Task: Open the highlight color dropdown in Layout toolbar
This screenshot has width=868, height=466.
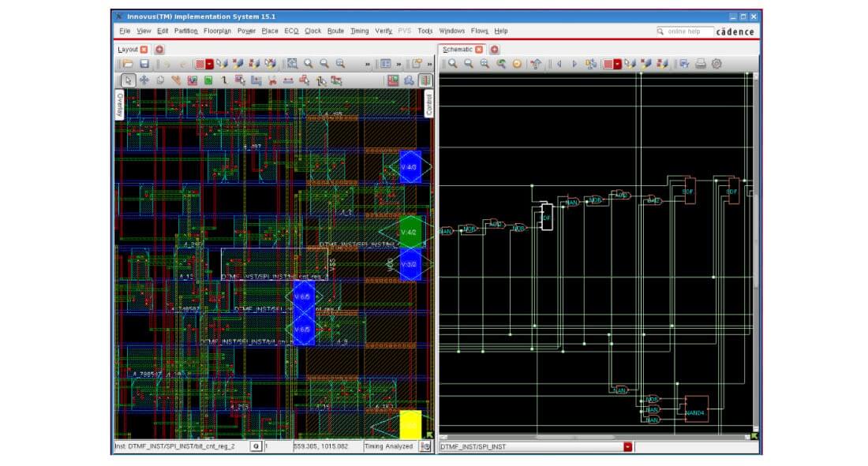Action: pos(209,64)
